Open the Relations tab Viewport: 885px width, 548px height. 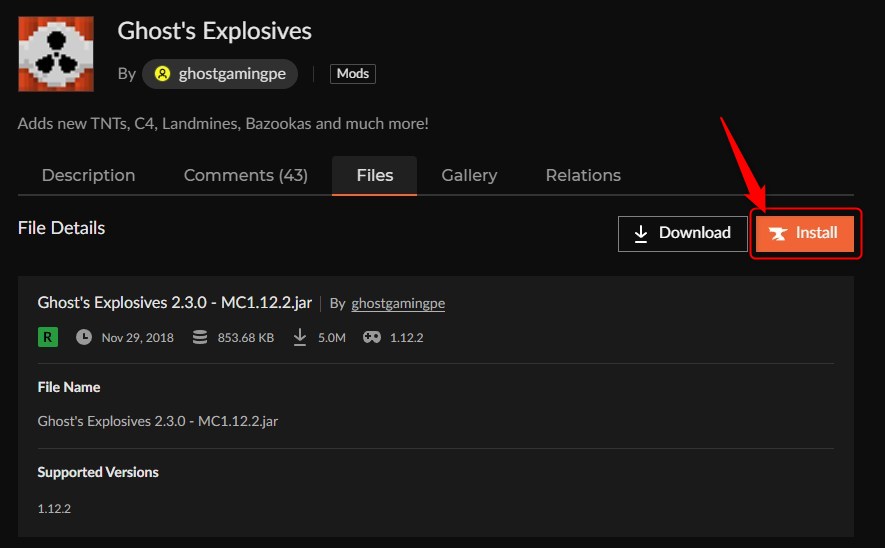[x=583, y=176]
